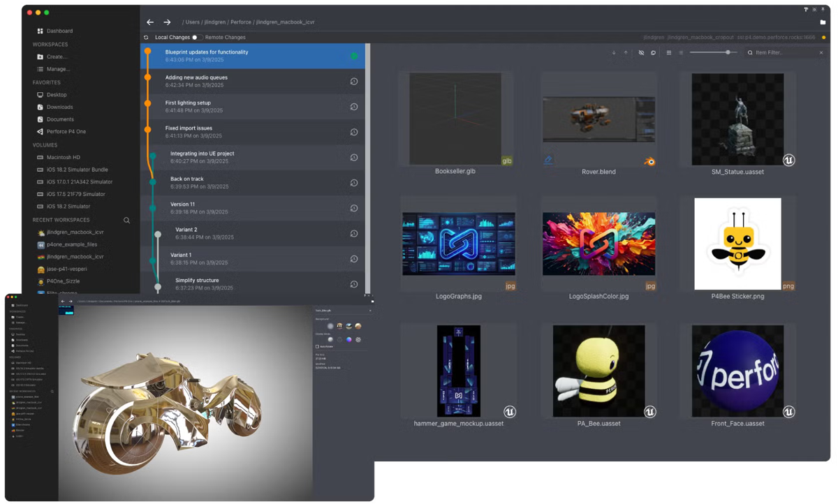
Task: Click the search icon beside RECENT WORKSPACES
Action: [127, 219]
